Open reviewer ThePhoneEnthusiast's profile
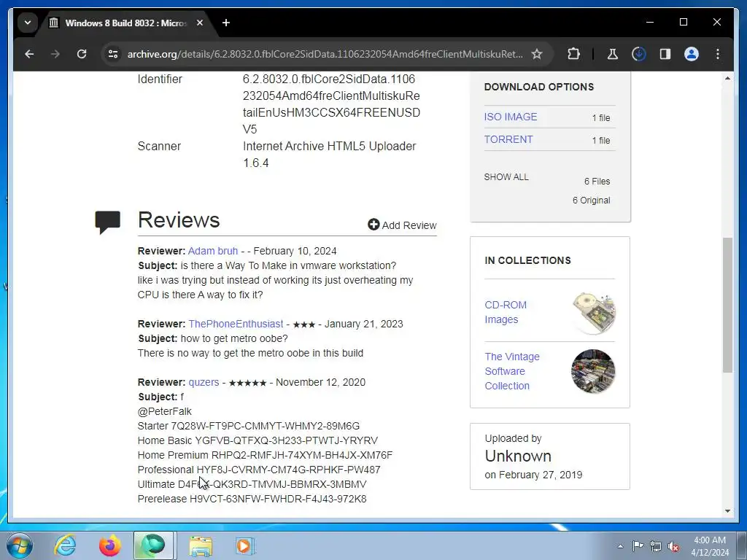 [x=236, y=324]
